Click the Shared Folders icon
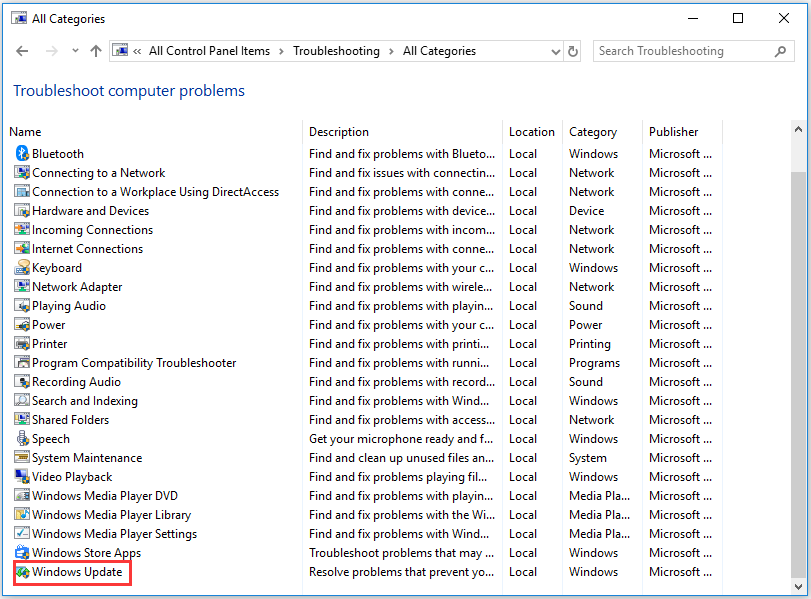 pos(22,420)
